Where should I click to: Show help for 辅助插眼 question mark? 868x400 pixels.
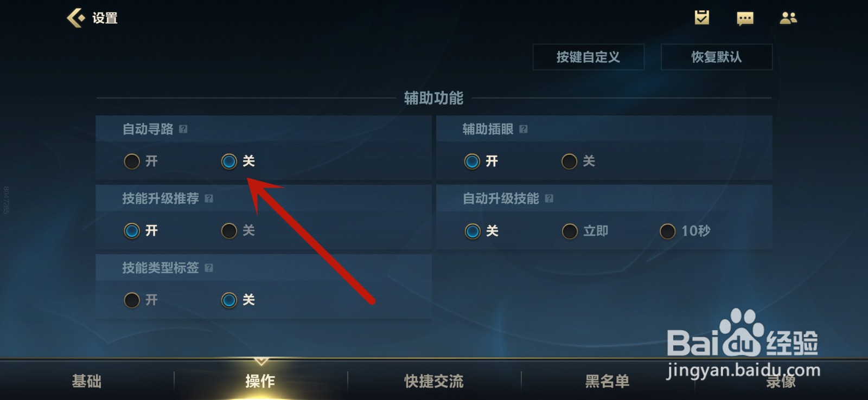524,129
